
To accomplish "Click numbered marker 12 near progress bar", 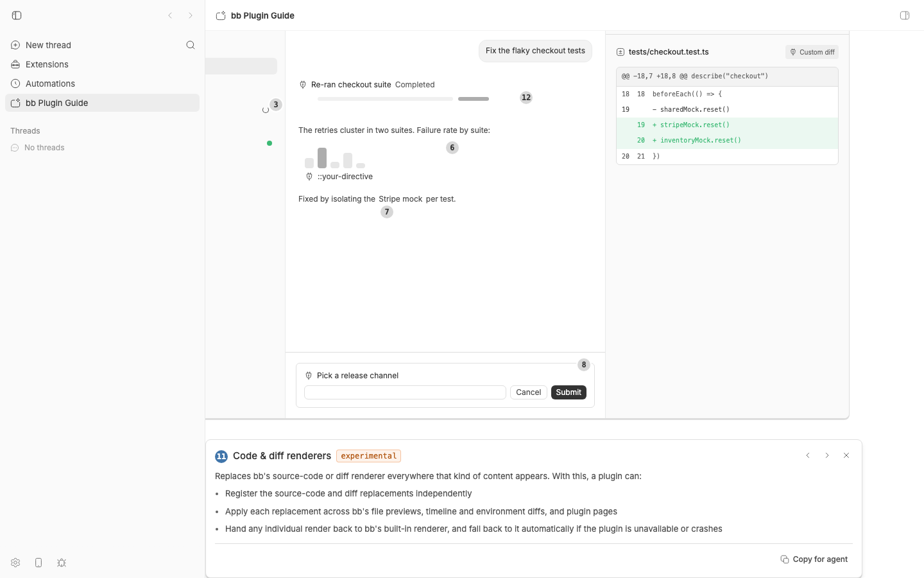I will click(526, 98).
